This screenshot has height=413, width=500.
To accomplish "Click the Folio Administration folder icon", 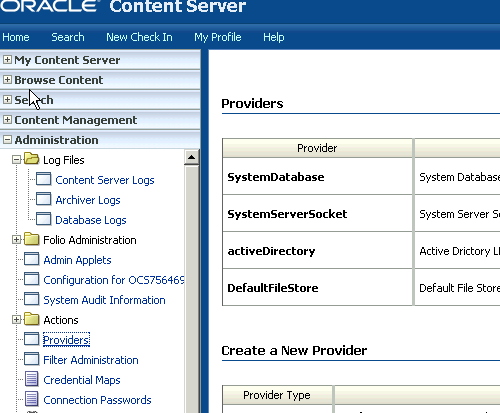I will coord(31,239).
